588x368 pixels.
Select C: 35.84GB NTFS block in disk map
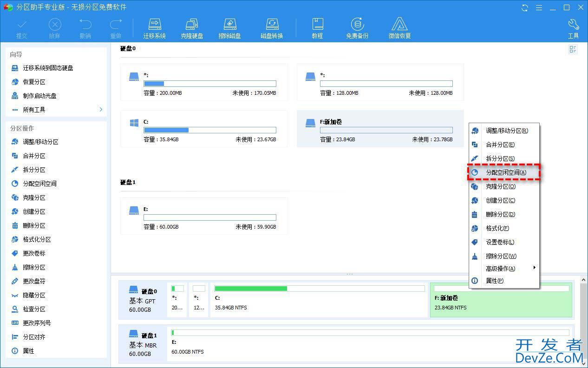(320, 300)
